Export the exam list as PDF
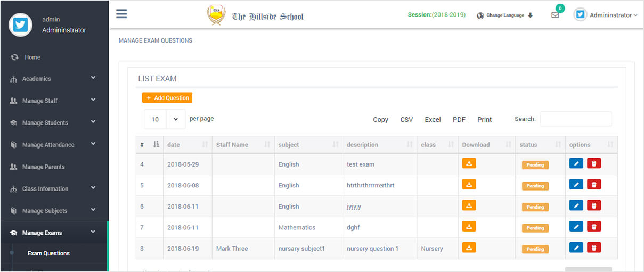644x272 pixels. pos(459,120)
